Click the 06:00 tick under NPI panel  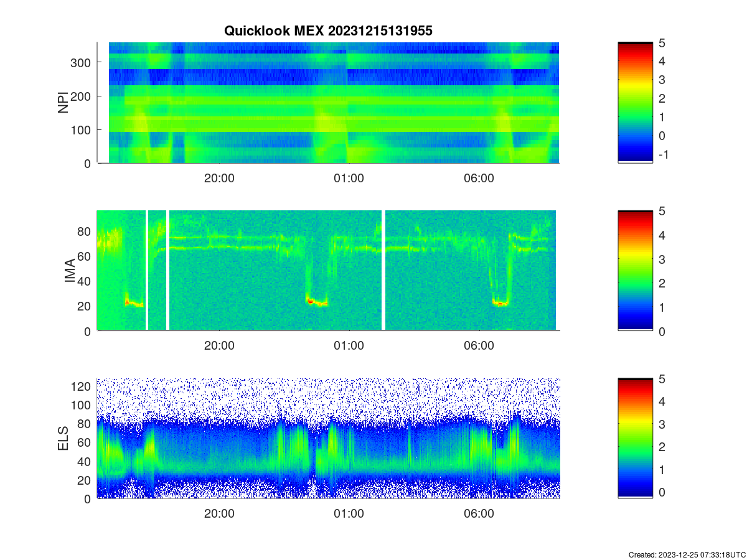click(x=479, y=179)
